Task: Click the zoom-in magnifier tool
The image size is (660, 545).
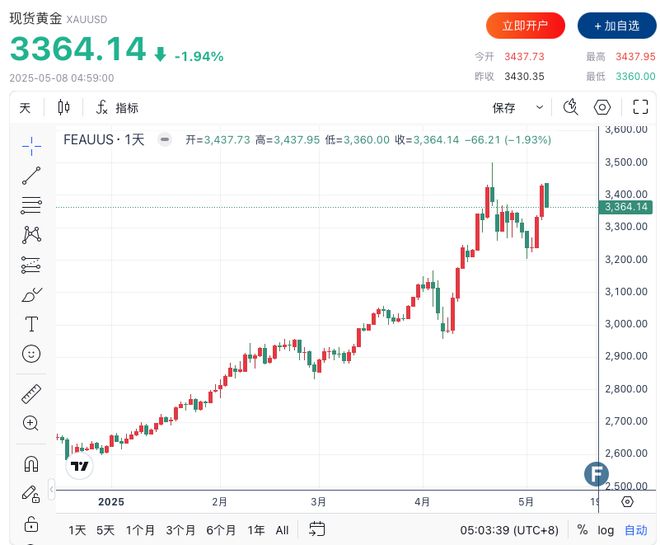Action: pyautogui.click(x=31, y=423)
